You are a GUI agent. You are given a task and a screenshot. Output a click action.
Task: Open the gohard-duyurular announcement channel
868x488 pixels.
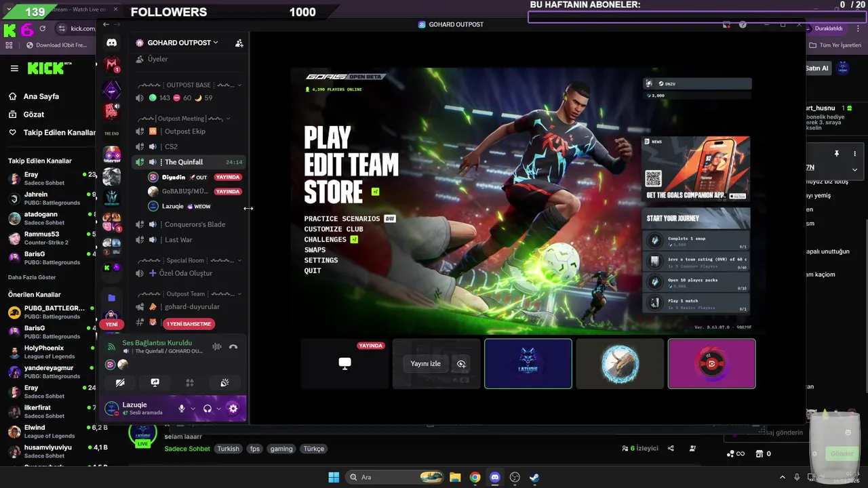click(x=192, y=306)
